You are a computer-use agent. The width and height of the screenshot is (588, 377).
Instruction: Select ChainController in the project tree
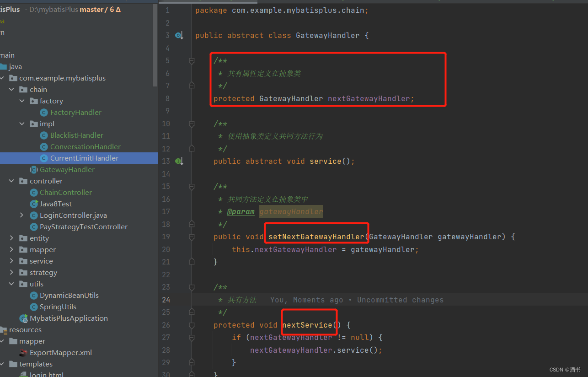pos(66,193)
